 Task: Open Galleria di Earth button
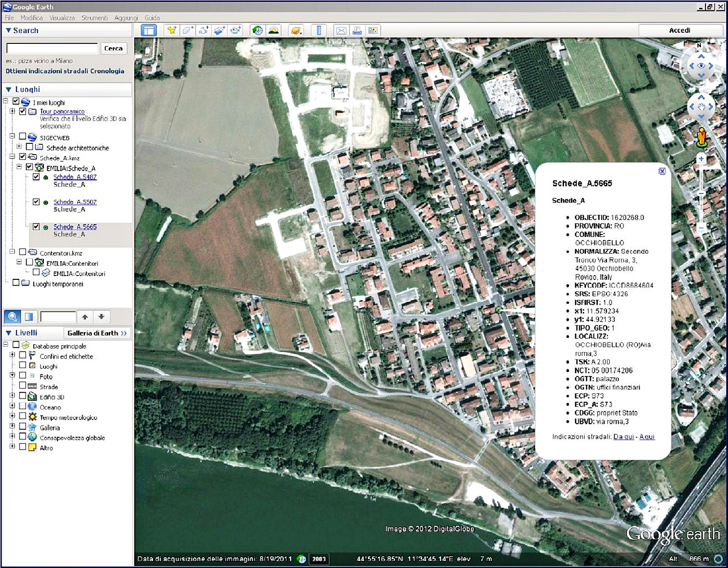[97, 333]
